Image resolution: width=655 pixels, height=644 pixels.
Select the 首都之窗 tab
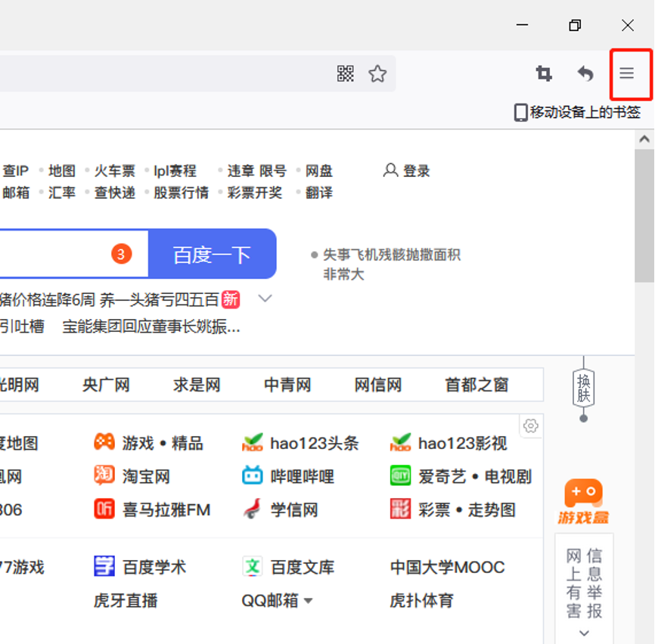click(x=477, y=385)
